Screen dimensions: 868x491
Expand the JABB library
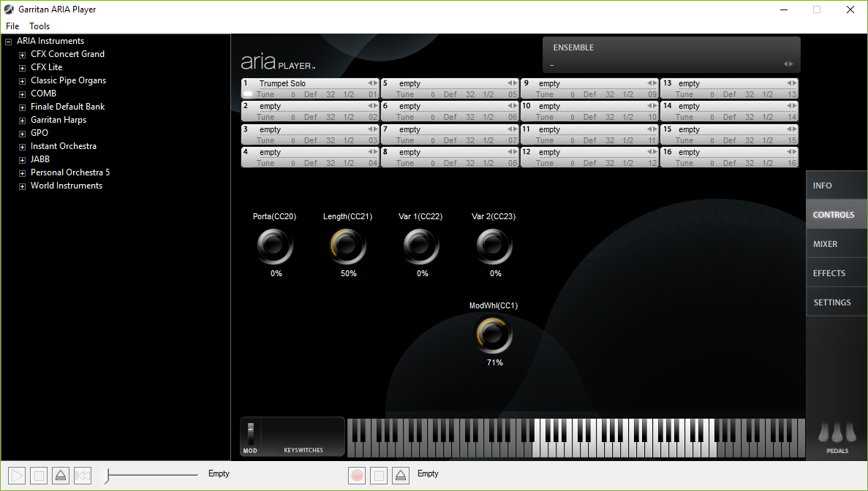coord(22,160)
